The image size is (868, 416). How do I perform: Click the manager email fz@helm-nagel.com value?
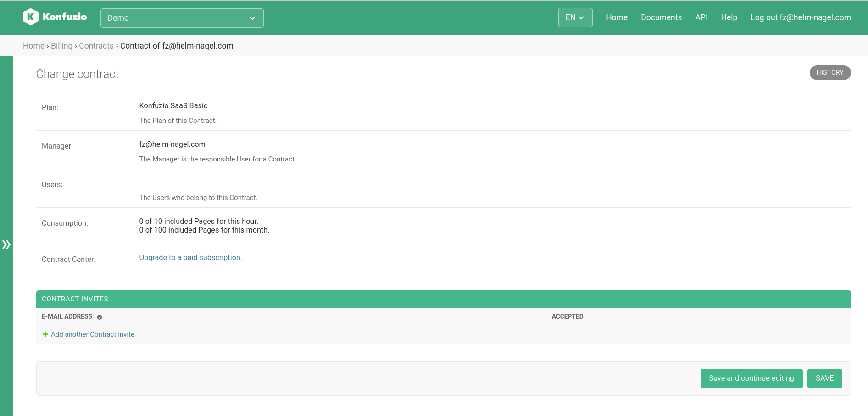coord(172,144)
